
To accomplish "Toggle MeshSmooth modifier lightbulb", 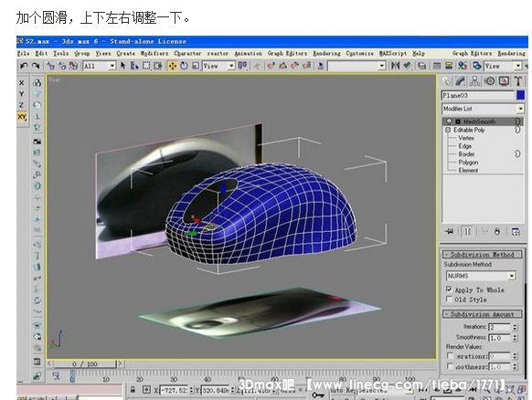I will [449, 121].
